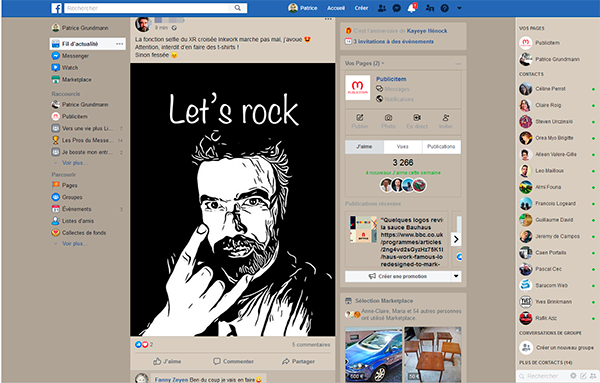Open Patrice profile in top bar
Image resolution: width=600 pixels, height=383 pixels.
tap(303, 8)
